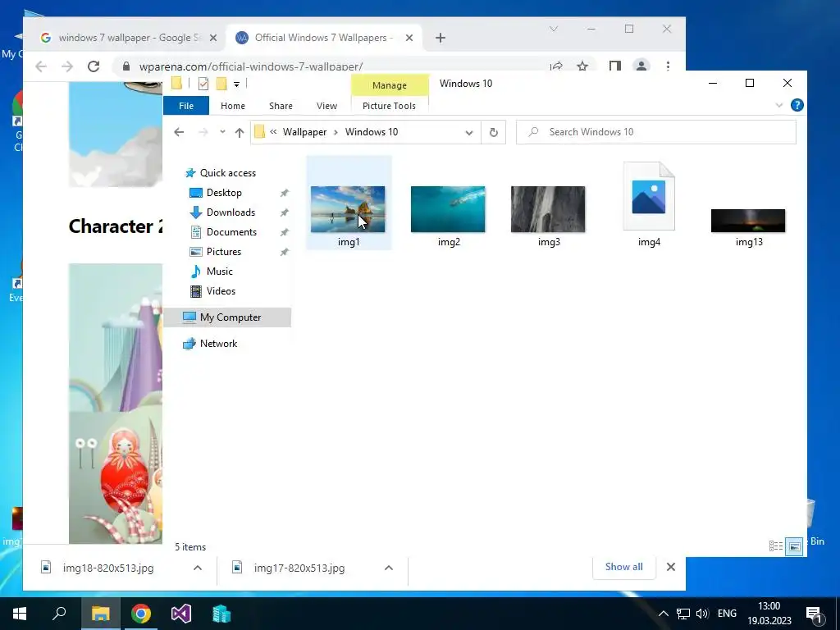Open Chrome profile icon
The width and height of the screenshot is (840, 630).
pyautogui.click(x=641, y=66)
